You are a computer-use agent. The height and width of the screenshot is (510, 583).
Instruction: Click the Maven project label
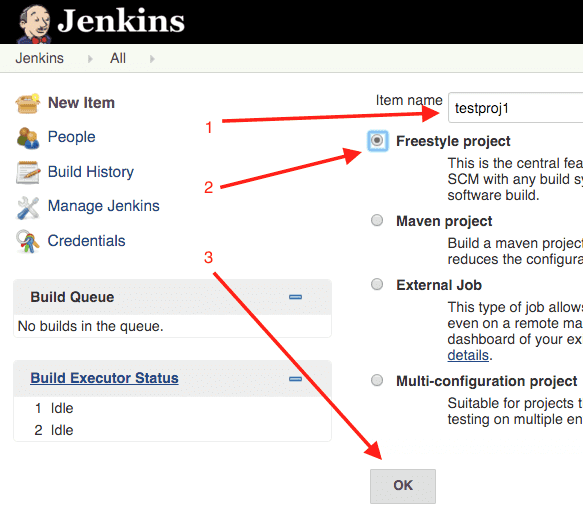(x=444, y=222)
